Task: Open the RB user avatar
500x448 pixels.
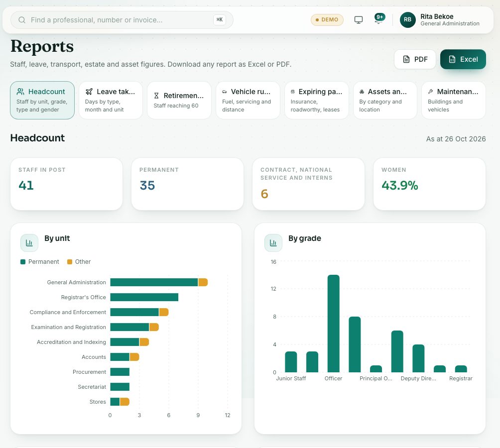Action: (x=407, y=20)
